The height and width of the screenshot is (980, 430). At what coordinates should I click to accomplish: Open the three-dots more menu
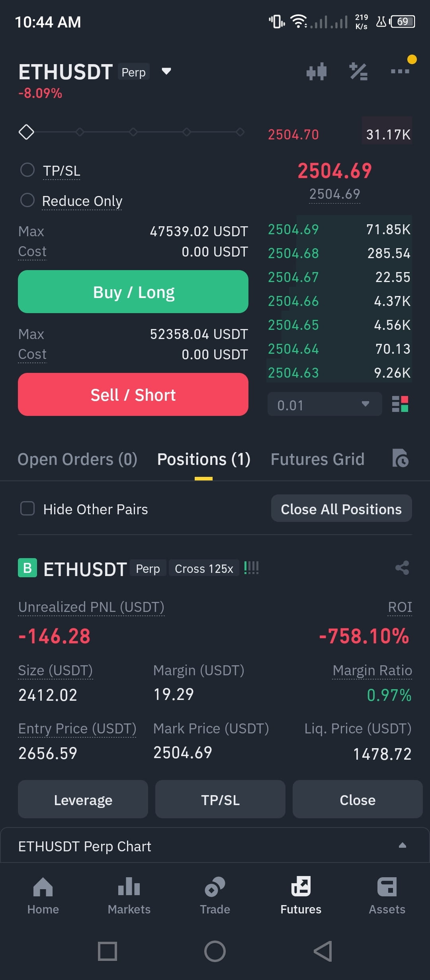click(400, 71)
